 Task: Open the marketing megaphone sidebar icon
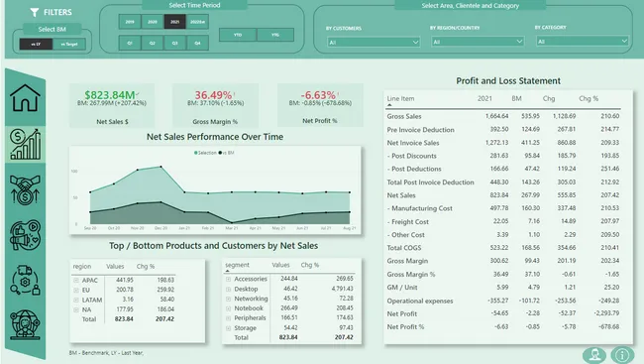coord(25,235)
